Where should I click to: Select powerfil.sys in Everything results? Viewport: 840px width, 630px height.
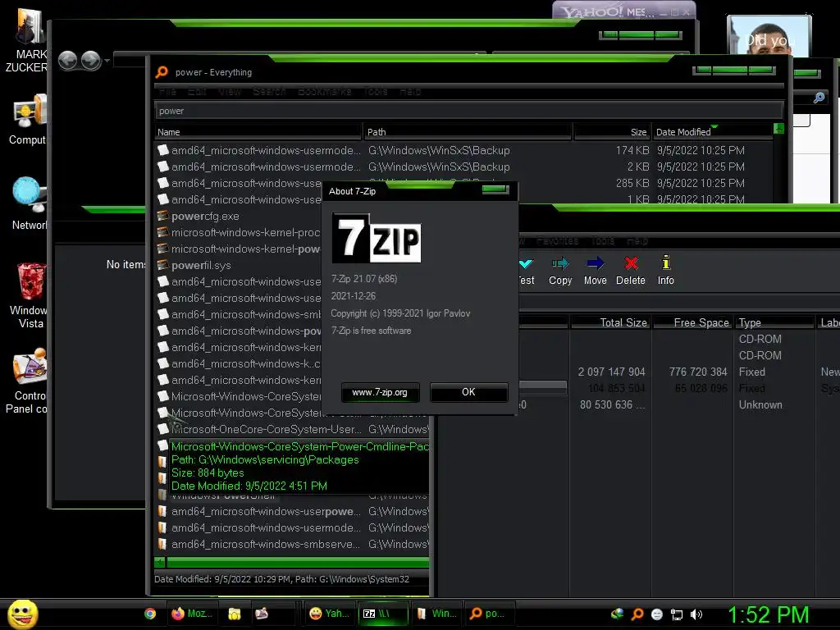(x=201, y=266)
